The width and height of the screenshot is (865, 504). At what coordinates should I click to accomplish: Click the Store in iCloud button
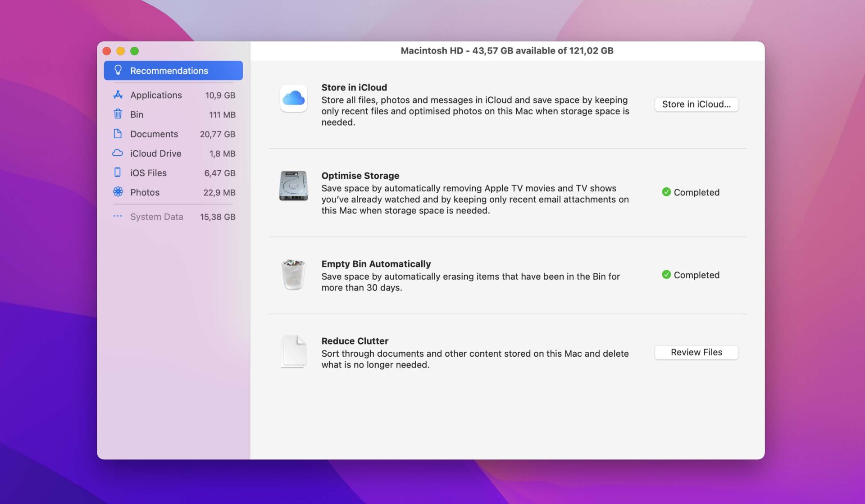coord(696,104)
